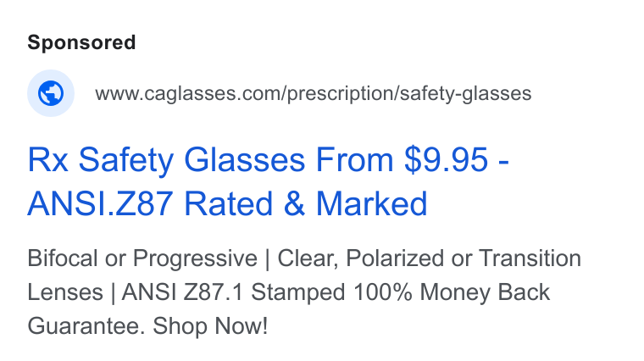Click the Shop Now! text
Screen dimensions: 644x361
[x=210, y=326]
